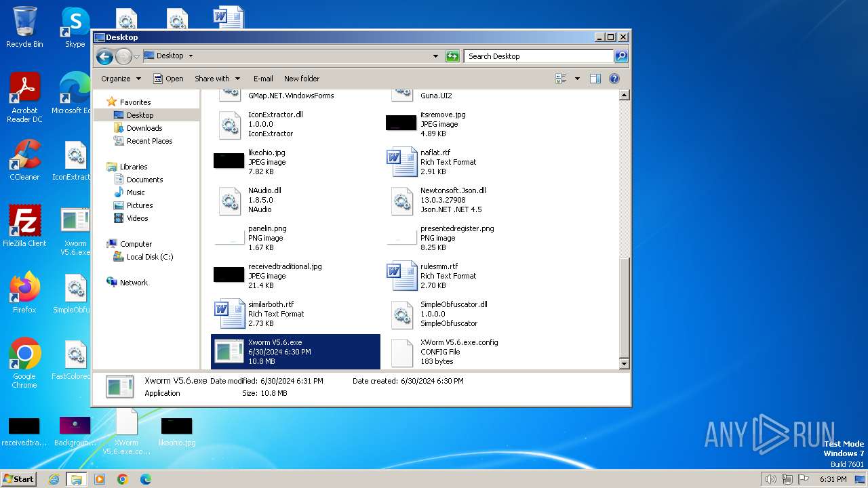
Task: Select SimpleObfuscator.dll file icon
Action: (x=402, y=315)
